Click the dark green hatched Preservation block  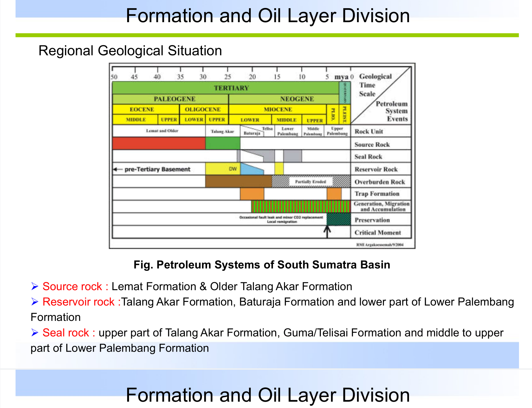338,219
